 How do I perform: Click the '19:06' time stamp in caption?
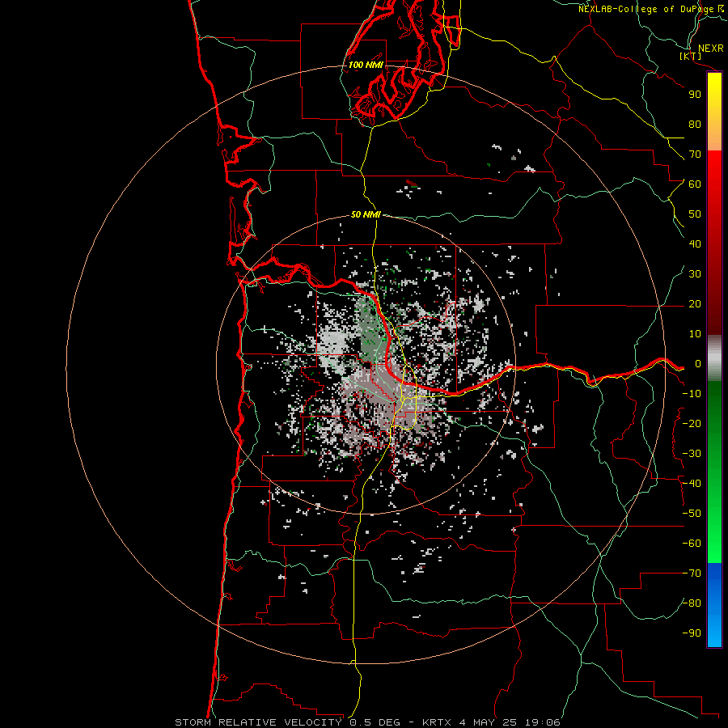(x=543, y=722)
